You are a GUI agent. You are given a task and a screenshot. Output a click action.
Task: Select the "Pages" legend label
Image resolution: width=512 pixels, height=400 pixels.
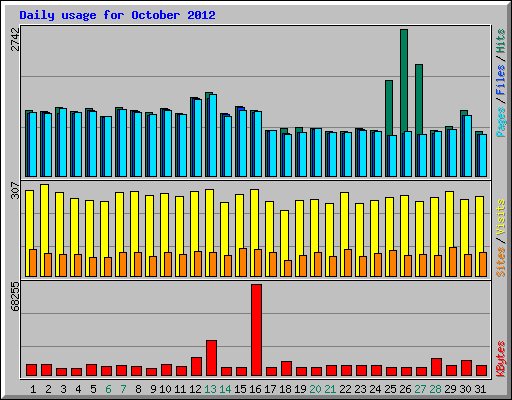501,122
